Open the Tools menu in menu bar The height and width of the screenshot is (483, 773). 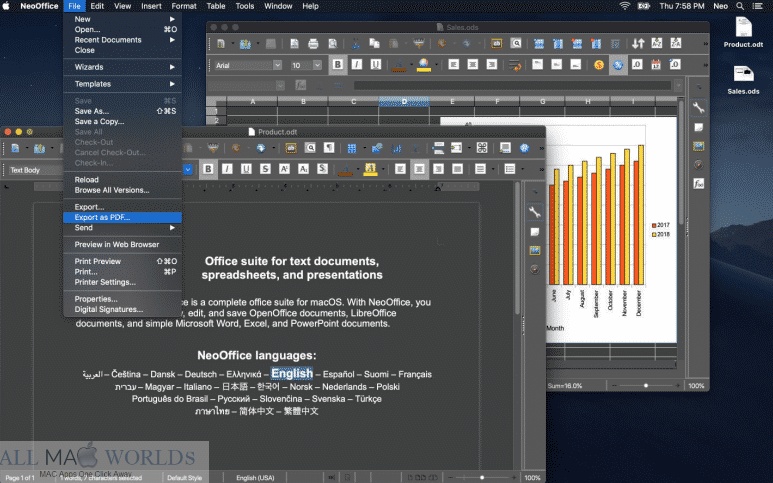coord(245,6)
